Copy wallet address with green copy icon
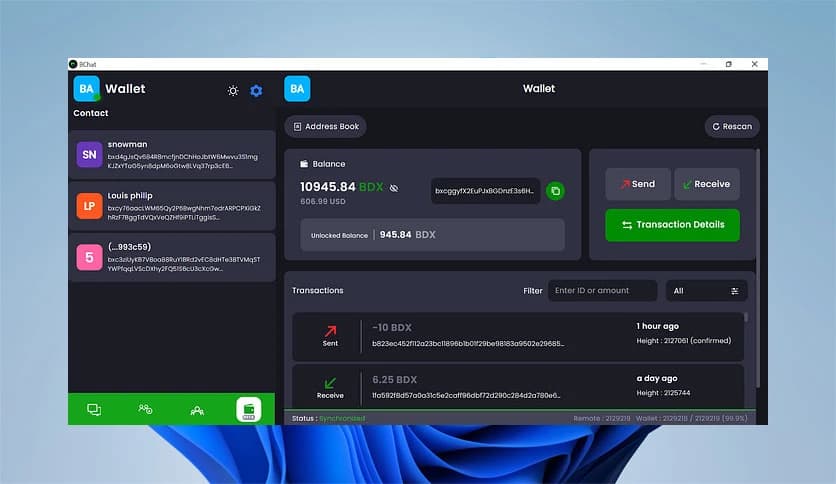Image resolution: width=836 pixels, height=484 pixels. (x=555, y=191)
